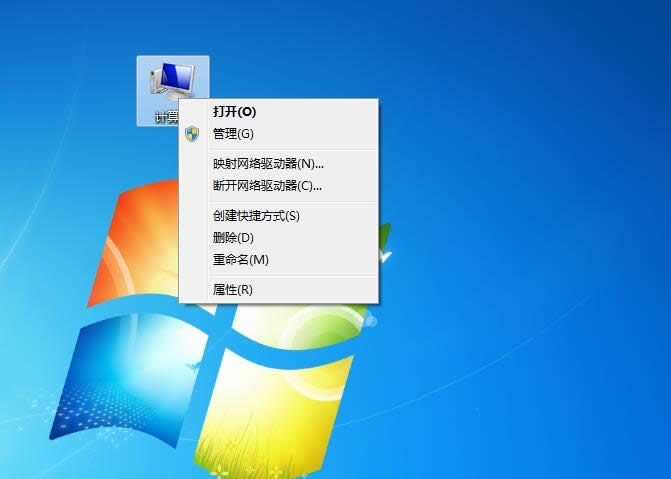The width and height of the screenshot is (671, 479).
Task: Pick 断开网络驱动器(C)... from the menu
Action: coord(268,186)
